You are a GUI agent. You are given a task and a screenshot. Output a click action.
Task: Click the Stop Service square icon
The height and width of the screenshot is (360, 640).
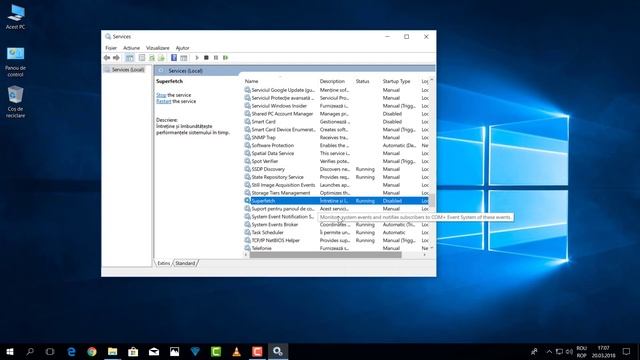point(206,58)
